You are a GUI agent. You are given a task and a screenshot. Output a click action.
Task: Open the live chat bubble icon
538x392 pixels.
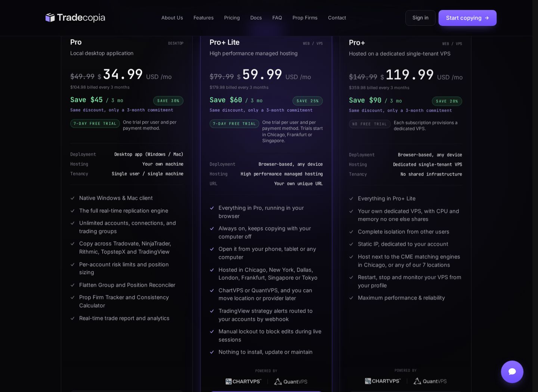click(x=512, y=372)
